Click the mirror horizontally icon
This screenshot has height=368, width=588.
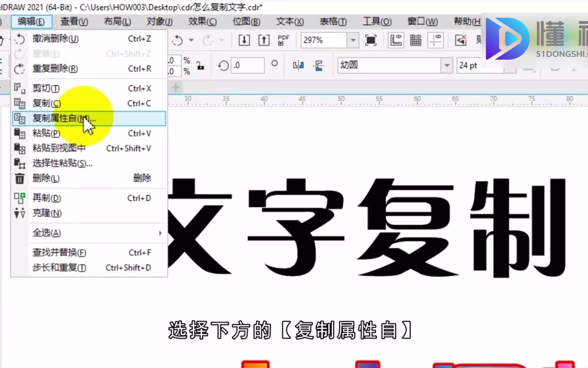coord(298,65)
